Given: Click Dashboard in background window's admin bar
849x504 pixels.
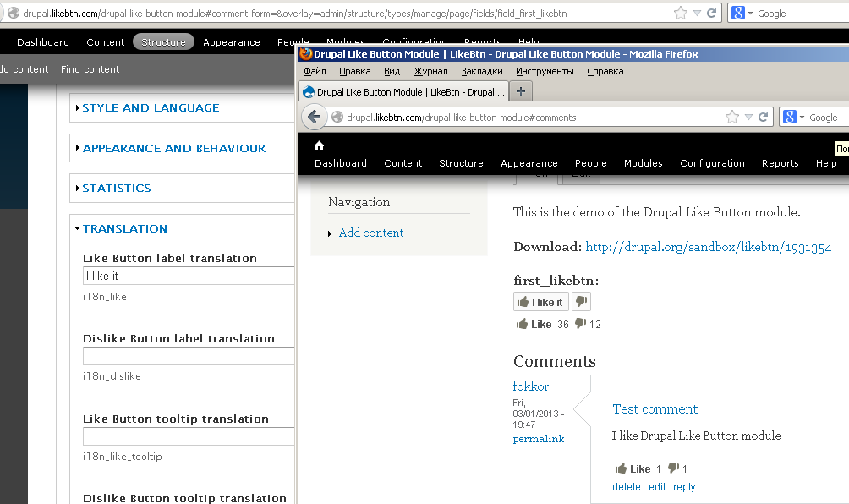Looking at the screenshot, I should tap(43, 41).
